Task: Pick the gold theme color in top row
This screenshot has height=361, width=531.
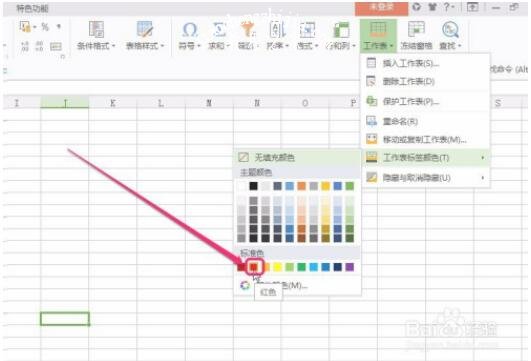Action: 325,186
